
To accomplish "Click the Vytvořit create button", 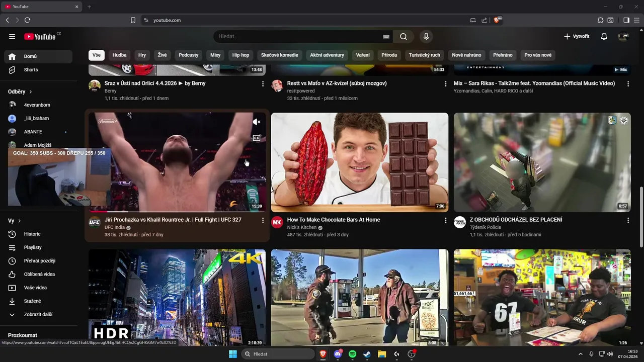I will (x=577, y=36).
